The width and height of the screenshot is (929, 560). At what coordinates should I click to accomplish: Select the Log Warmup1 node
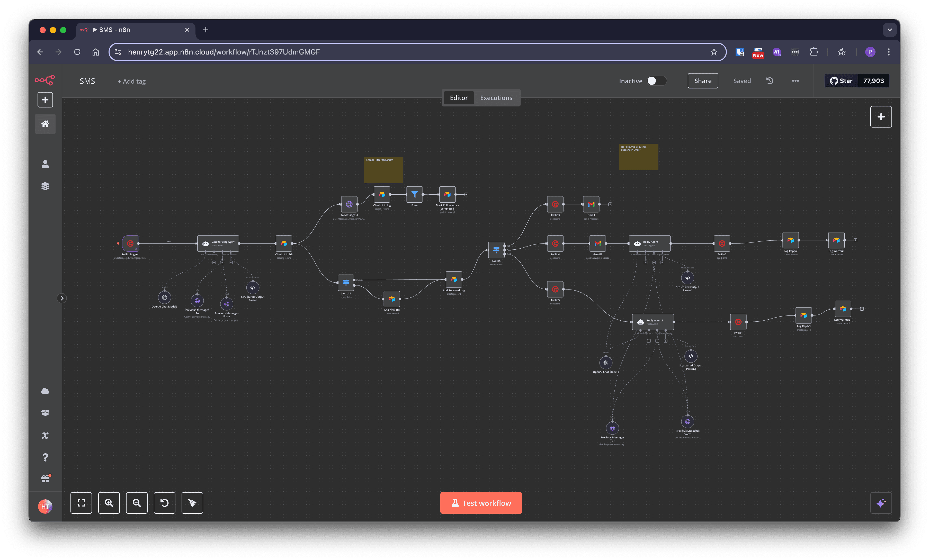[x=843, y=309]
